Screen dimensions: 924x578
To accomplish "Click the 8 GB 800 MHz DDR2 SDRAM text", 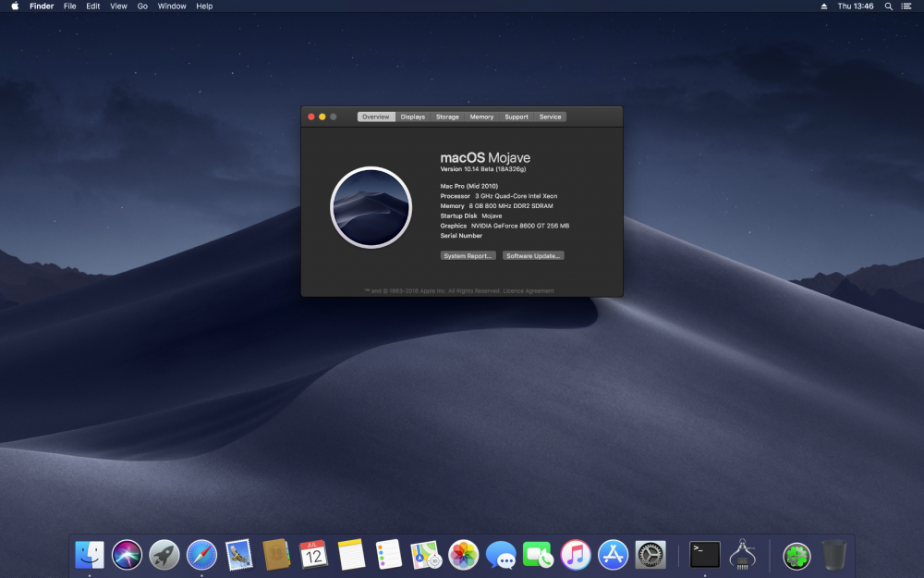I will 511,206.
